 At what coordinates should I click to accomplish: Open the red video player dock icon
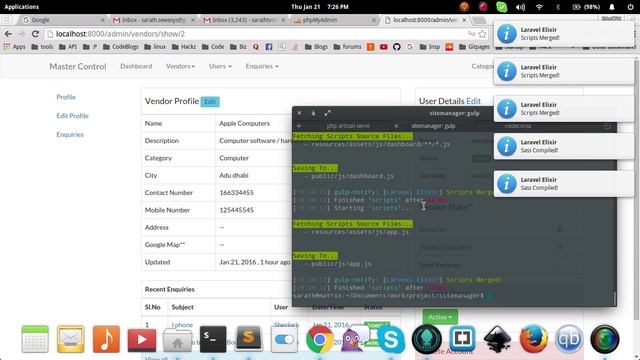coord(142,339)
